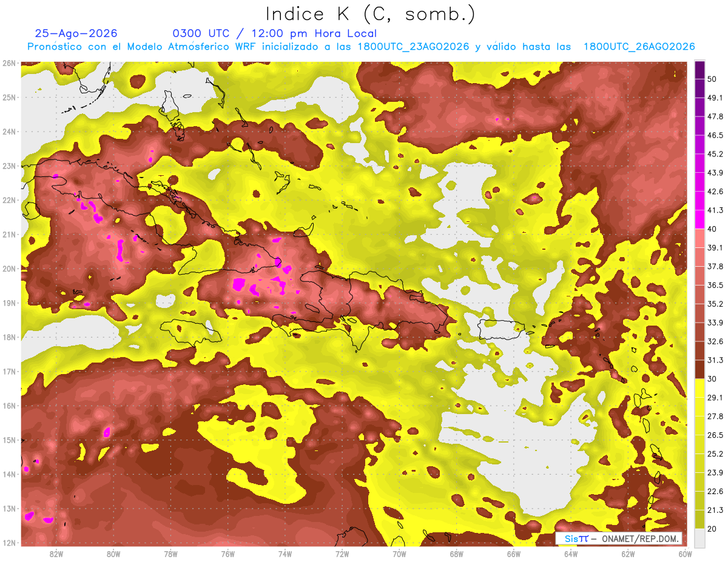Click the colorbar value '27.8'
The image size is (728, 562).
pos(715,416)
